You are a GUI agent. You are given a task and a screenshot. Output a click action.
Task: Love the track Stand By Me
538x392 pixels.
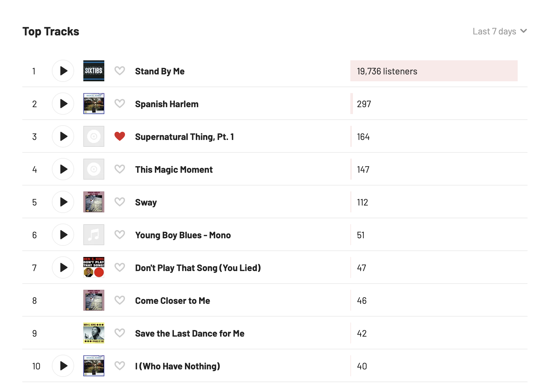(120, 71)
